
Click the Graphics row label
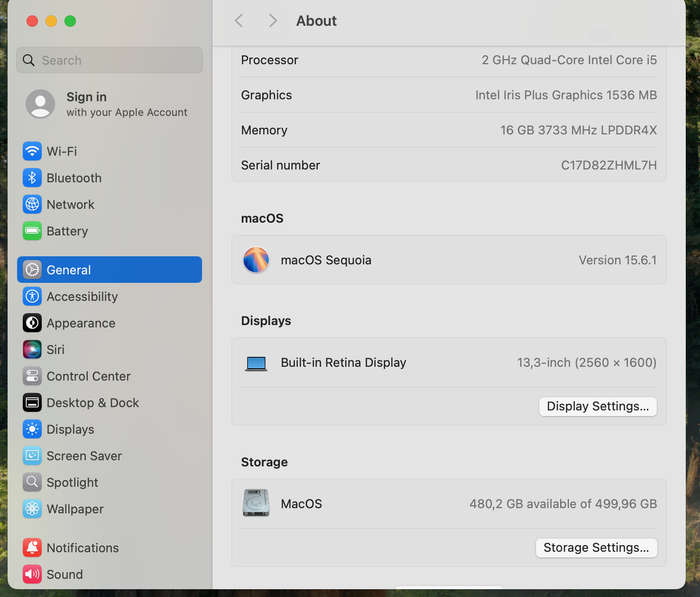click(x=267, y=95)
